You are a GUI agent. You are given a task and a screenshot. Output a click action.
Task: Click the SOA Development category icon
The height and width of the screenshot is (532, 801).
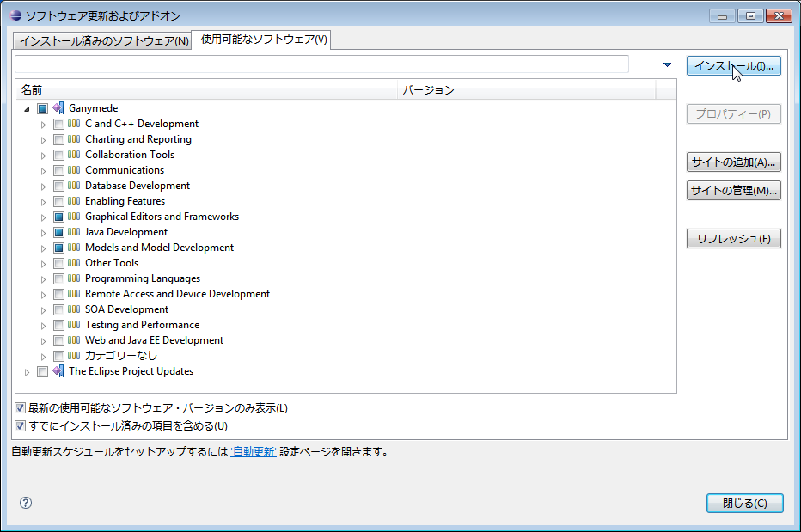(x=74, y=309)
